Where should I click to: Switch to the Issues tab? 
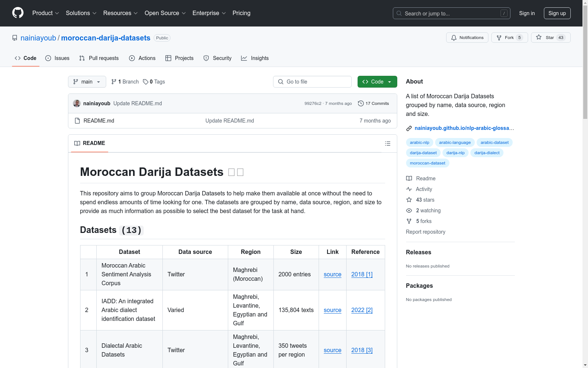pyautogui.click(x=57, y=58)
